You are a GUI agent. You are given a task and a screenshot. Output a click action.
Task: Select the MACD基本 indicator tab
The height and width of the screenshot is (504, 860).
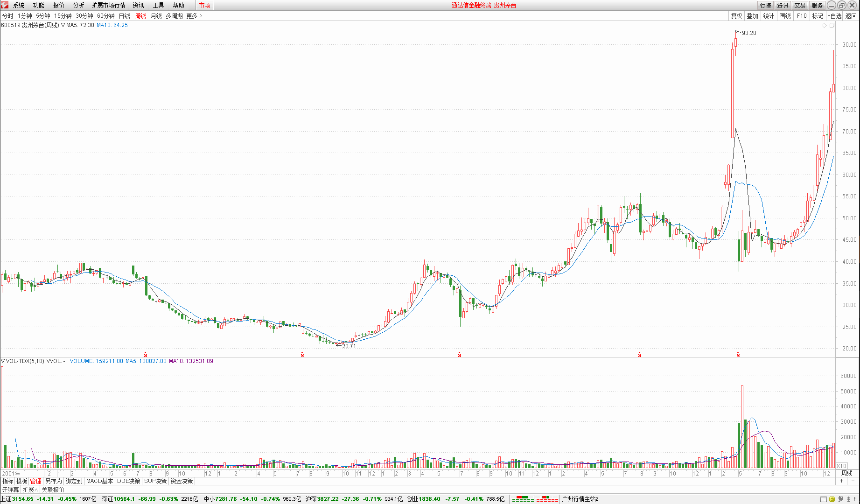(99, 481)
